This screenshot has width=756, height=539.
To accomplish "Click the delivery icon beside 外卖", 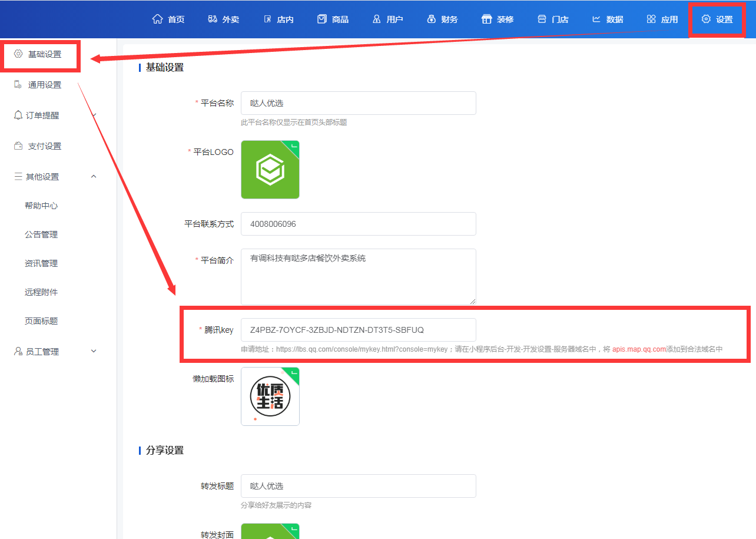I will click(213, 19).
